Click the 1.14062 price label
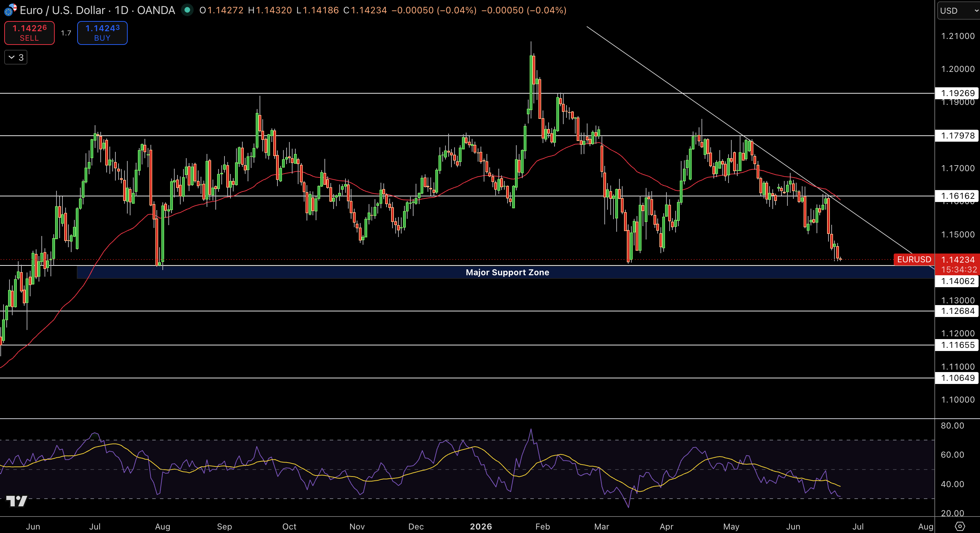Viewport: 980px width, 533px height. coord(958,281)
